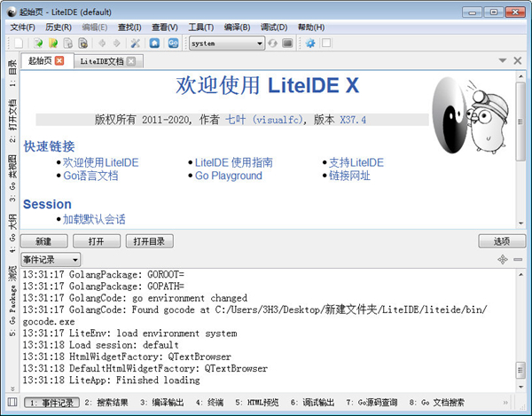
Task: Open the 支持LiteIDE link
Action: point(356,162)
